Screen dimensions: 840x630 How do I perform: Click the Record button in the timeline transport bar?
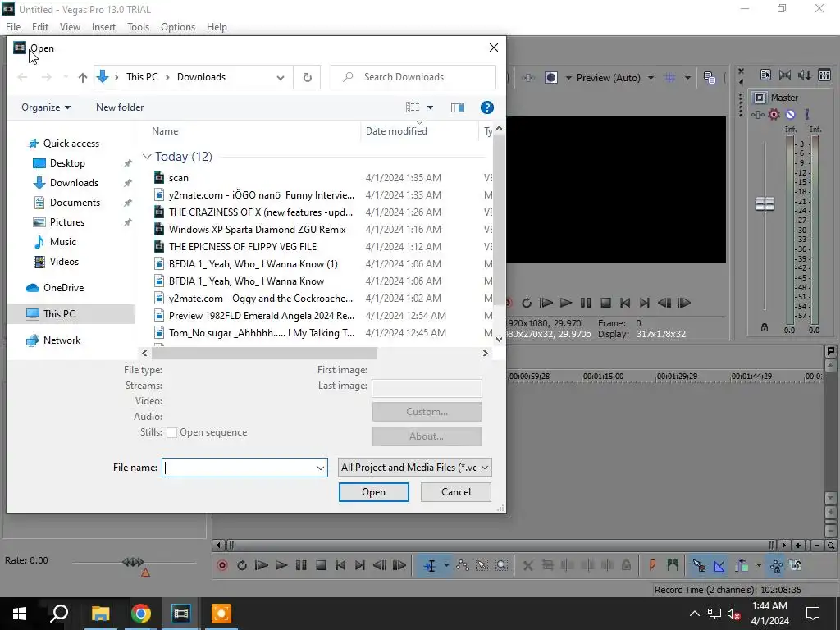221,565
